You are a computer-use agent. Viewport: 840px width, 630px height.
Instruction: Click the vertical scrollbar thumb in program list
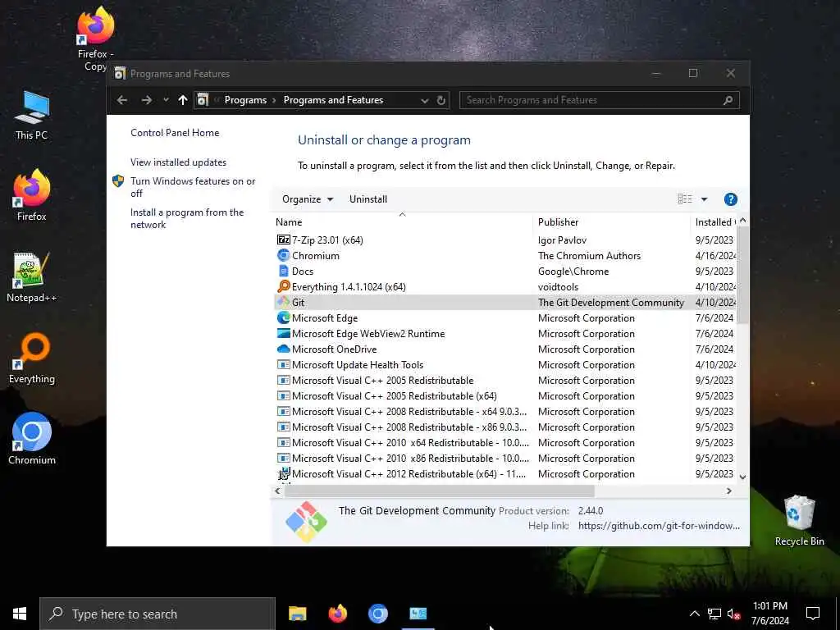point(742,274)
